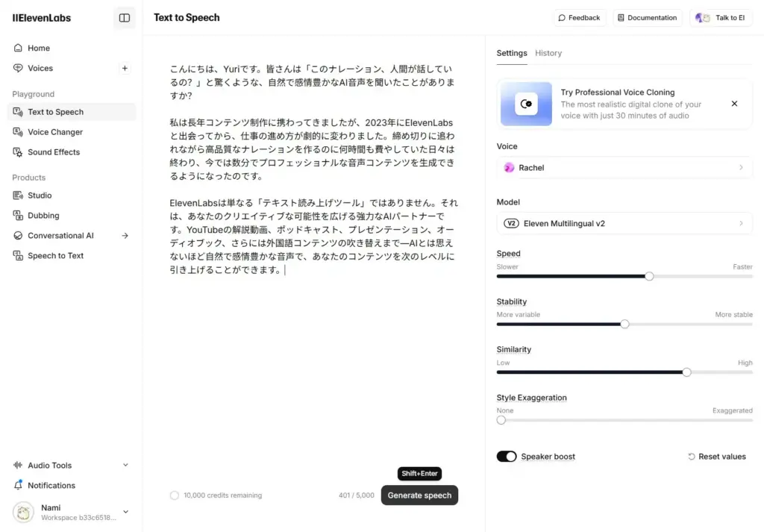
Task: Click the Feedback speech bubble icon
Action: pos(562,18)
